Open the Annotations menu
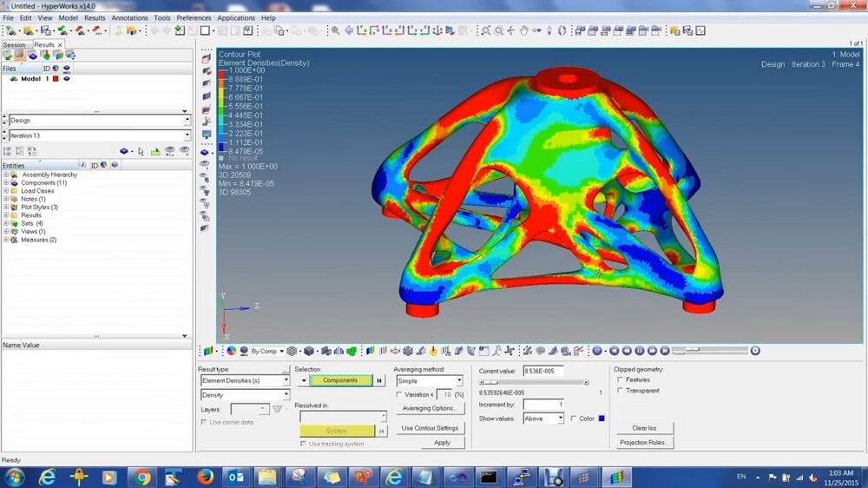Viewport: 868px width, 488px height. 129,17
